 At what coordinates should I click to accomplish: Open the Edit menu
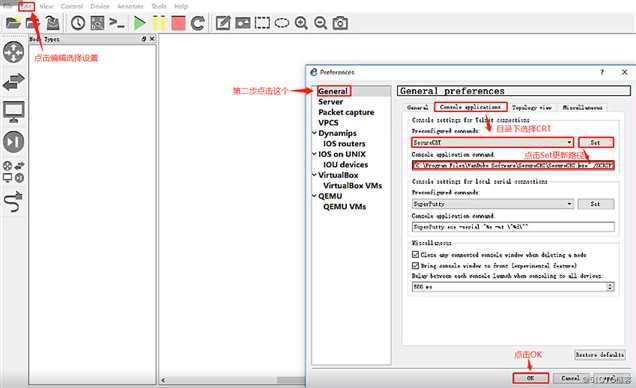[x=27, y=6]
